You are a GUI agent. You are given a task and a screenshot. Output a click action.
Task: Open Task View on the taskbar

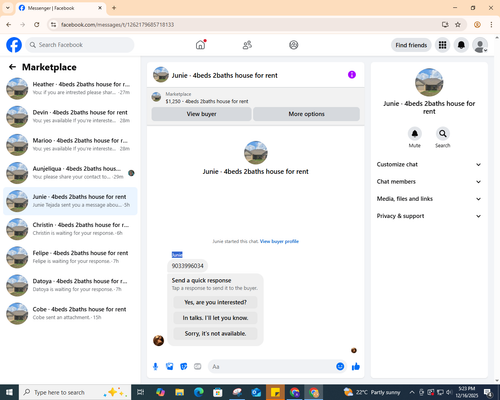[140, 392]
